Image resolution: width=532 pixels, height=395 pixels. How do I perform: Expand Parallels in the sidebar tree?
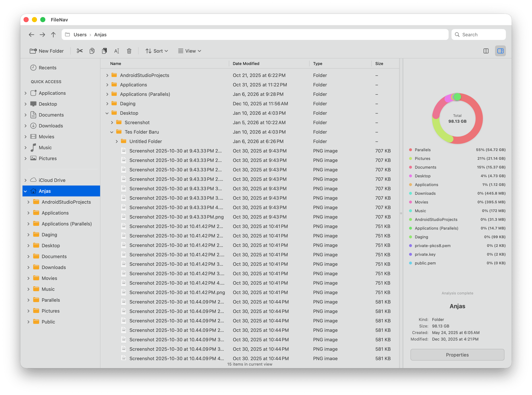[28, 300]
